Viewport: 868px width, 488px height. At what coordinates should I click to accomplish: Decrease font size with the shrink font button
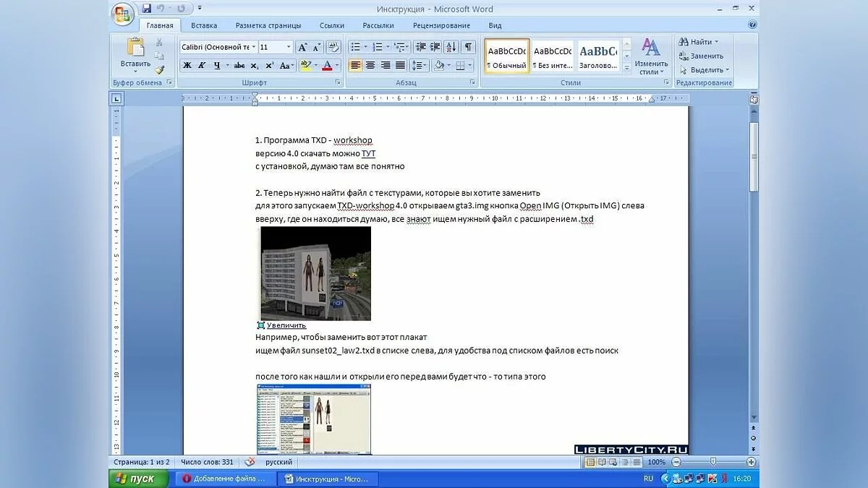tap(317, 47)
